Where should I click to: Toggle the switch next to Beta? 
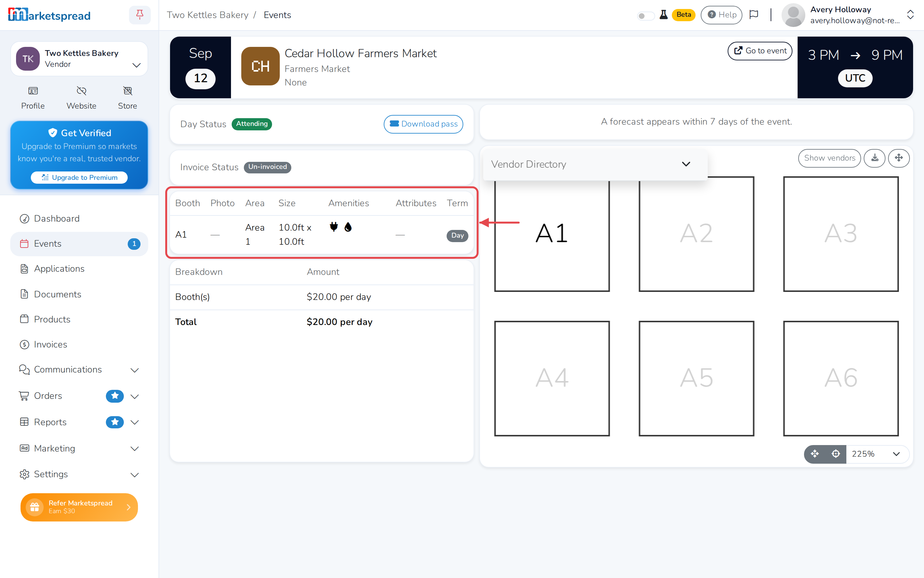646,16
